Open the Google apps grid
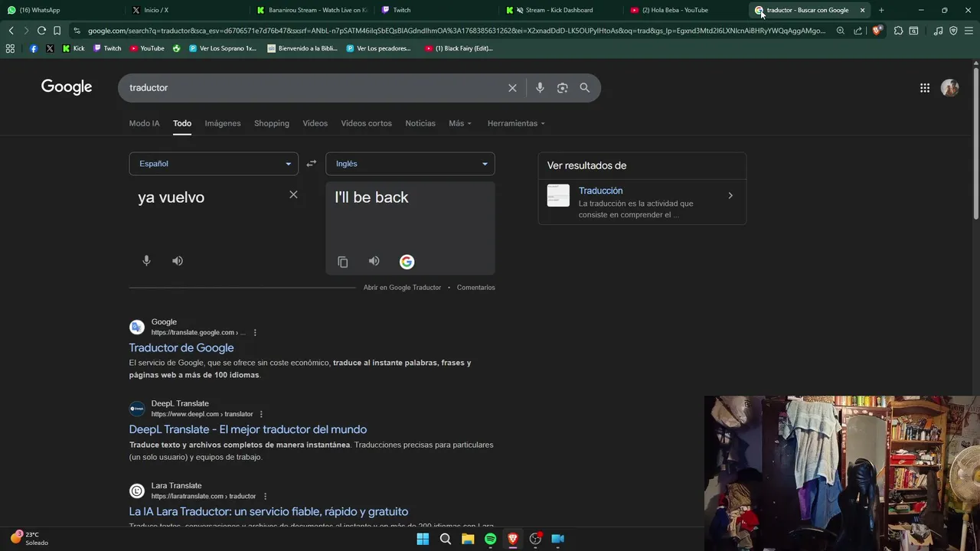 pos(925,88)
